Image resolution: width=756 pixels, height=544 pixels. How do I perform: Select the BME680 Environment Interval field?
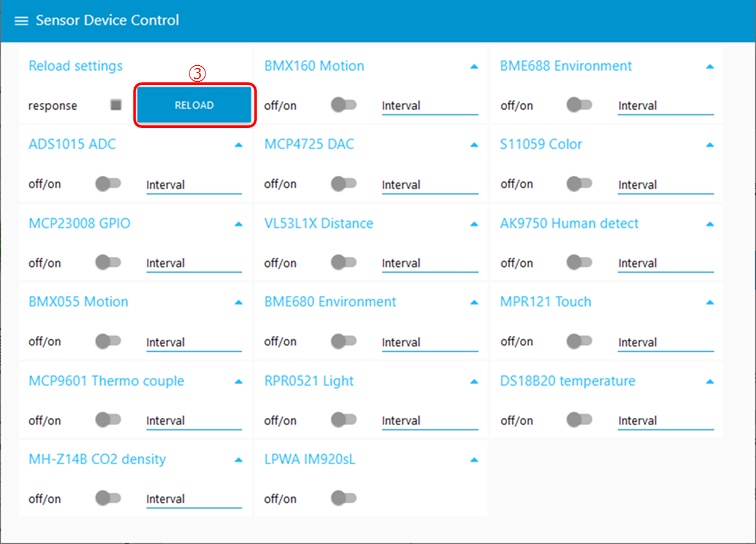pos(429,342)
